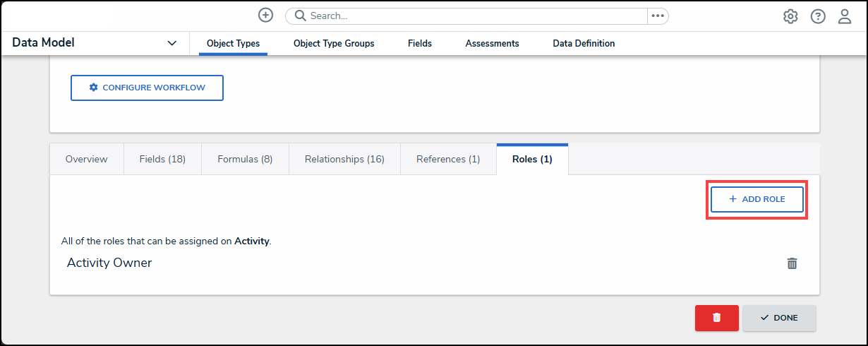The width and height of the screenshot is (868, 346).
Task: Open the user profile icon
Action: pos(845,16)
